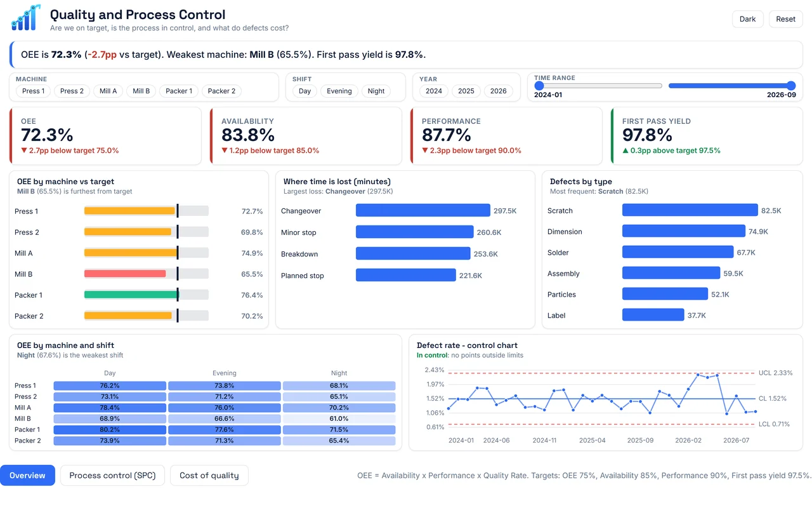Screen dimensions: 812x508
Task: Click the Label defect bar 37.7K
Action: click(x=653, y=315)
